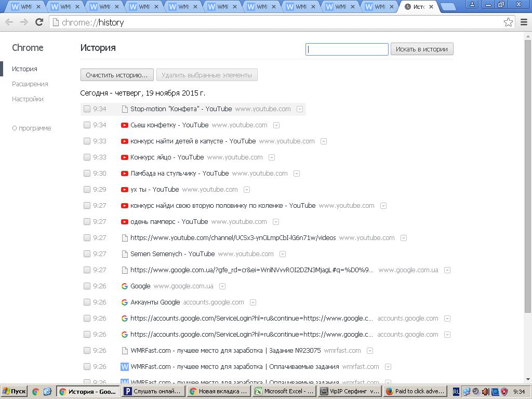Screen dimensions: 532x399
Task: Open dropdown arrow for "ух ты" entry
Action: point(247,190)
